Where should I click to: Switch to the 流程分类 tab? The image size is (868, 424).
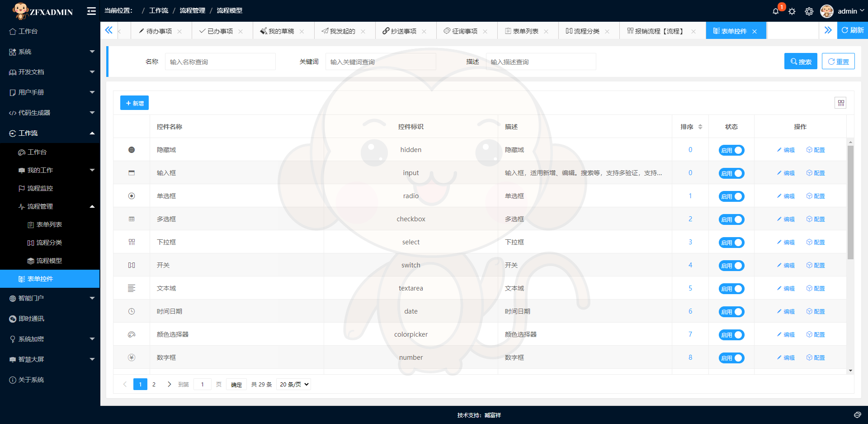[x=587, y=31]
